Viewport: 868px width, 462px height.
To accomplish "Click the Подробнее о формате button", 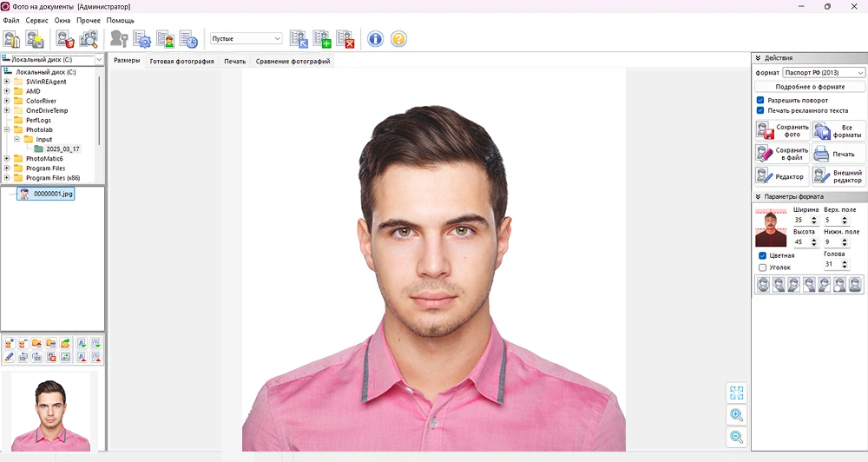I will pyautogui.click(x=810, y=87).
